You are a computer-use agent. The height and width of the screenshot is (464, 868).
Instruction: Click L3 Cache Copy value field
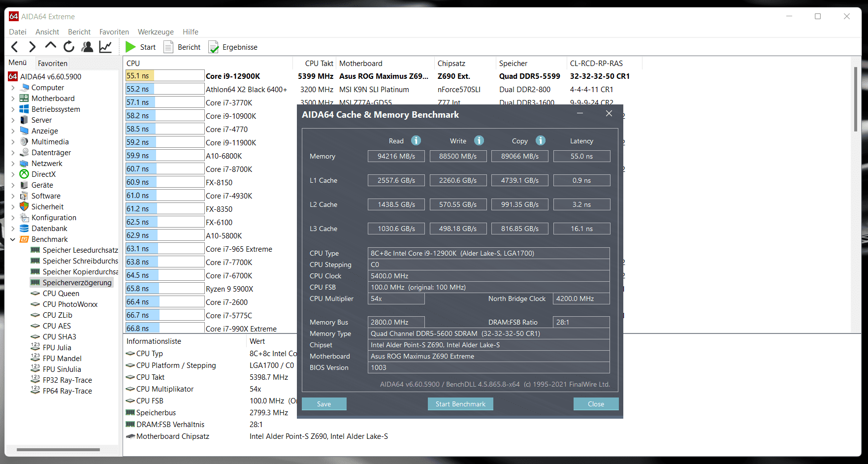coord(520,229)
